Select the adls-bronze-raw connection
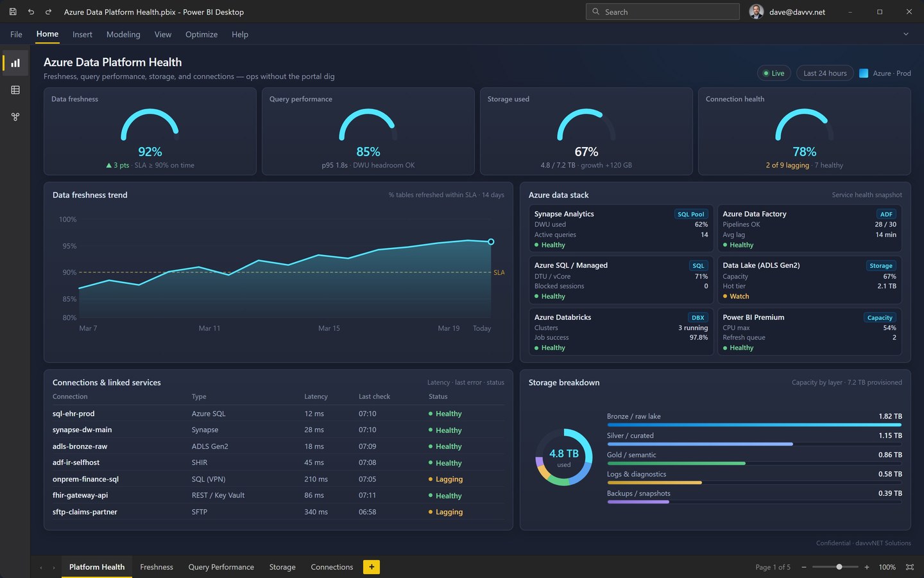 coord(278,446)
